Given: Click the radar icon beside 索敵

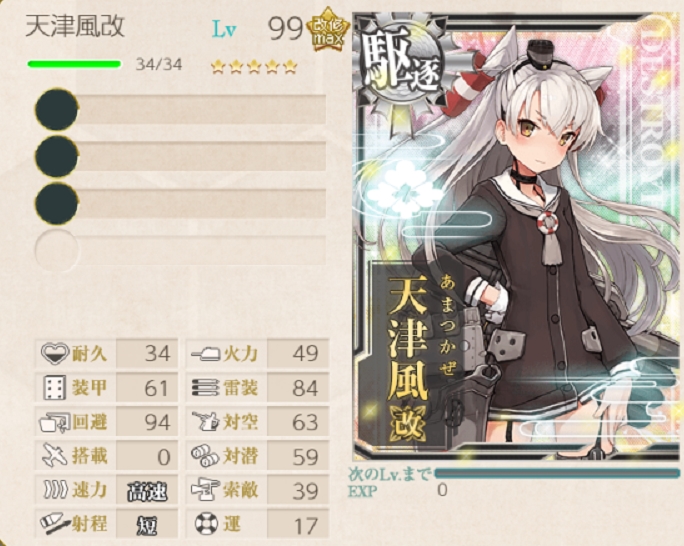Looking at the screenshot, I should point(205,490).
